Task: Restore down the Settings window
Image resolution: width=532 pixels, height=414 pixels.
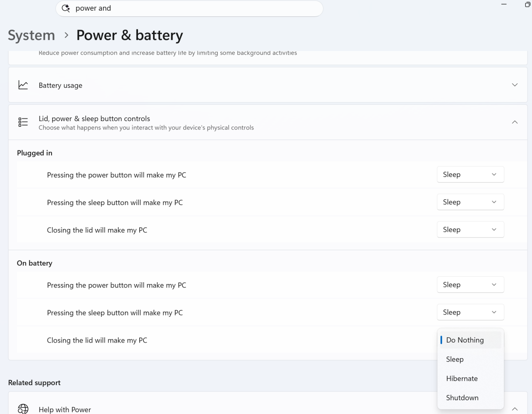Action: (528, 4)
